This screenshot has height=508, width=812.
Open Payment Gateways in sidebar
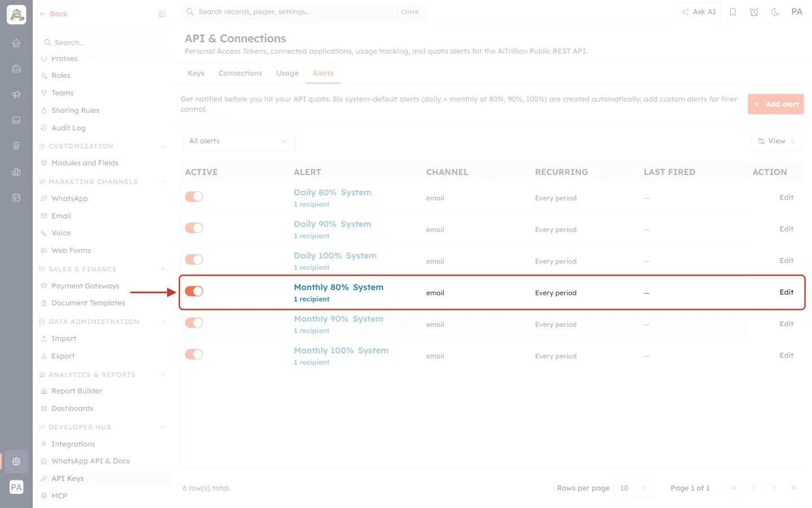(x=85, y=286)
